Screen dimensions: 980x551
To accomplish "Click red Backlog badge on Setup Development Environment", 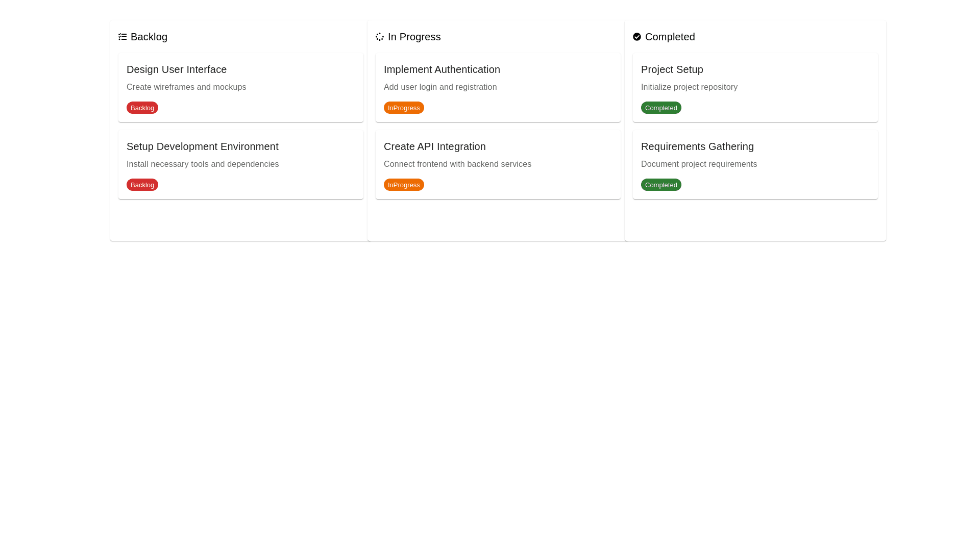I will [x=142, y=185].
